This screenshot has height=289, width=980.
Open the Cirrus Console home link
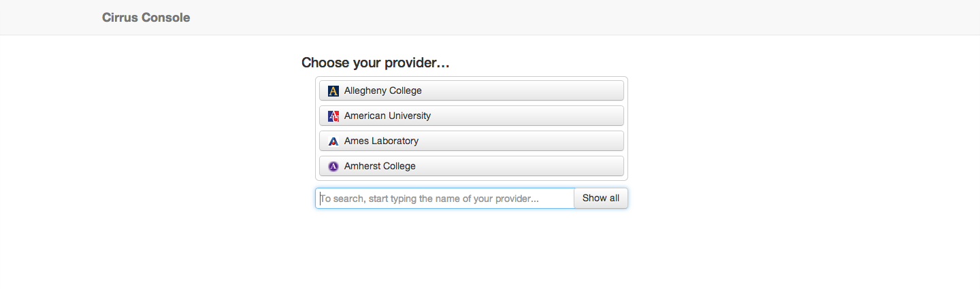(x=146, y=18)
